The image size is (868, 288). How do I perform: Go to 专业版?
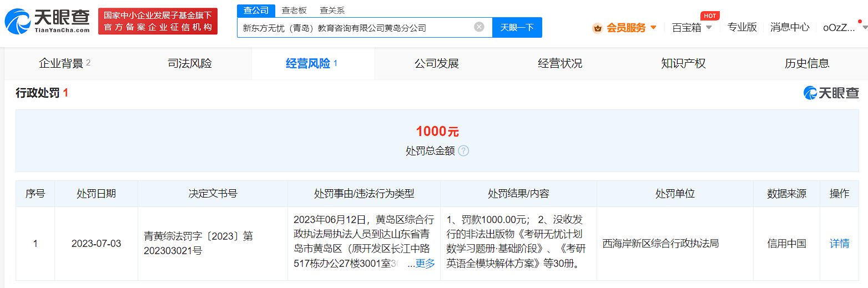(742, 27)
